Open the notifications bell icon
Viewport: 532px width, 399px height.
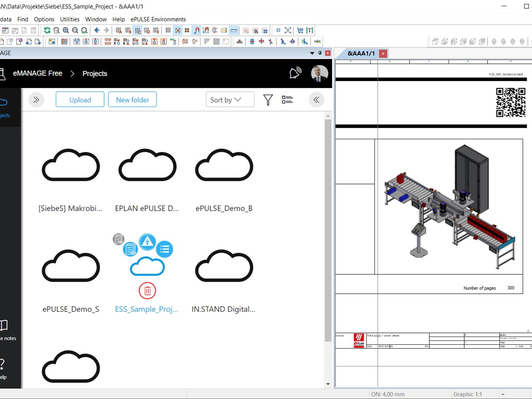click(x=295, y=73)
